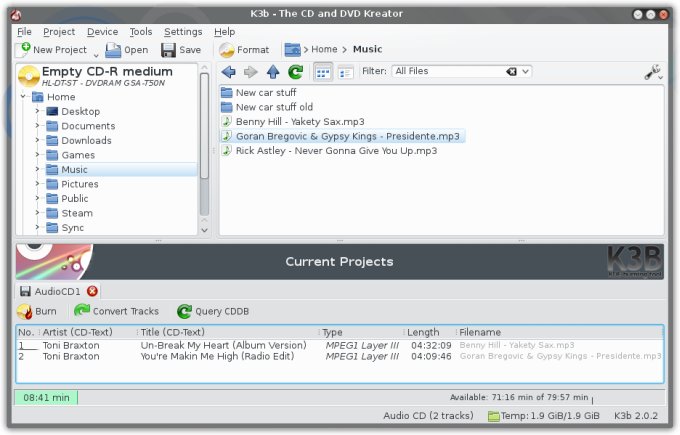Go back with the blue left arrow
This screenshot has height=435, width=680.
[x=229, y=72]
